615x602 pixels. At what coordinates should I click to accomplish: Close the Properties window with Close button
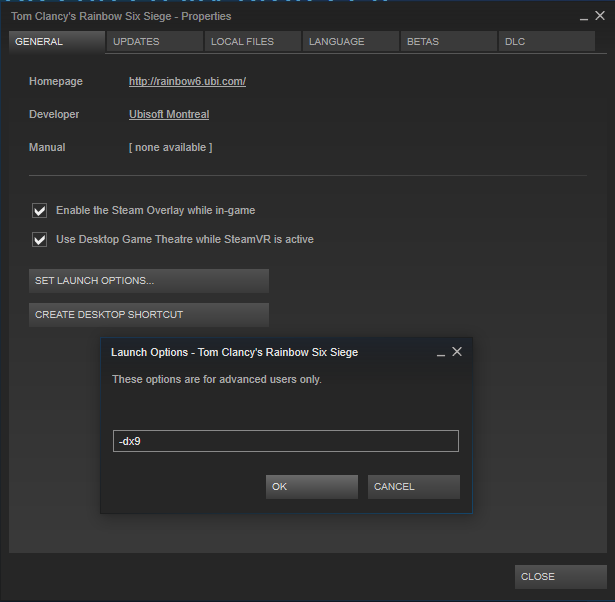coord(561,577)
